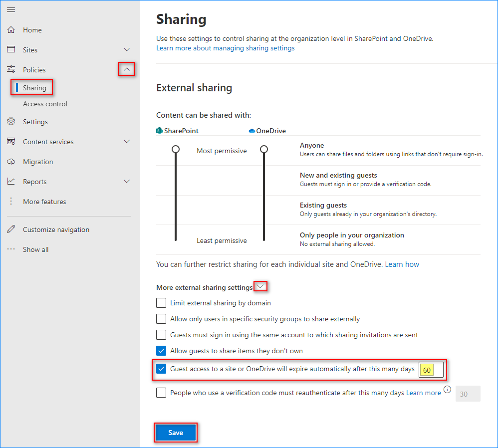Open Settings in the navigation
The height and width of the screenshot is (448, 498).
(35, 122)
